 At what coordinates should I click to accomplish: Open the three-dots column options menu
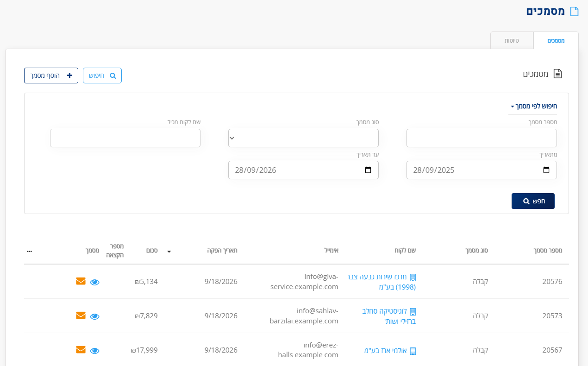tap(30, 251)
